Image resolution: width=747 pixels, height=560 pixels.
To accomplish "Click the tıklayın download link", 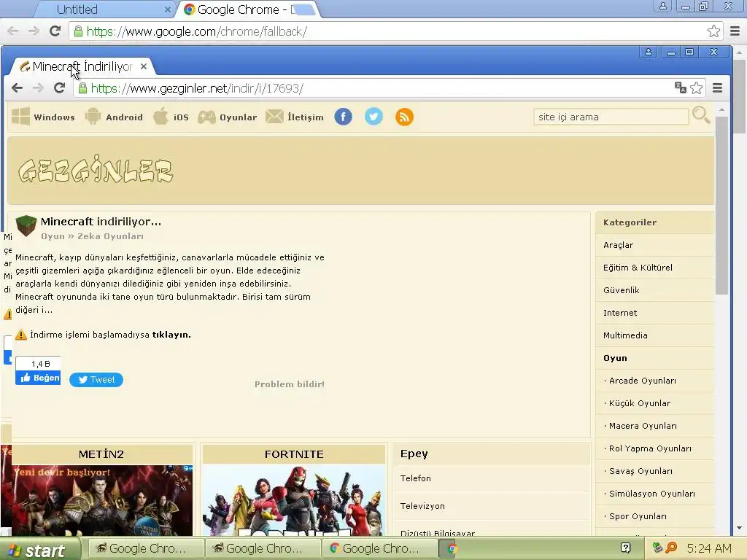I will tap(171, 335).
